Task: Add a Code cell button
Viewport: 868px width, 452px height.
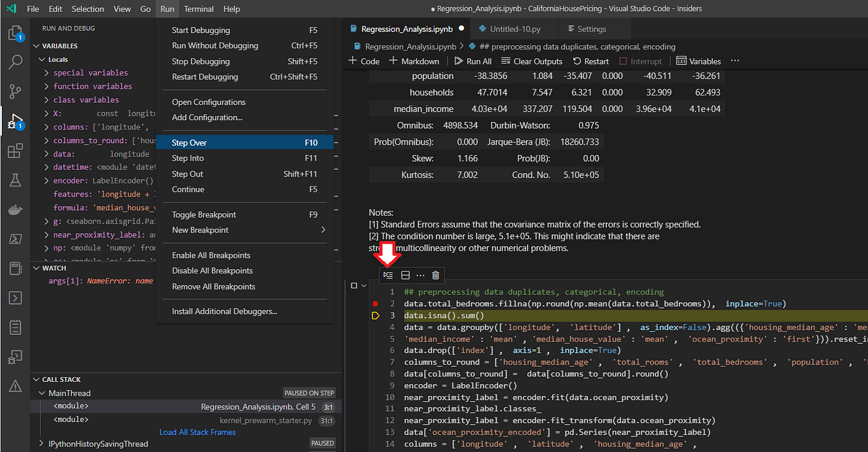Action: click(x=364, y=61)
